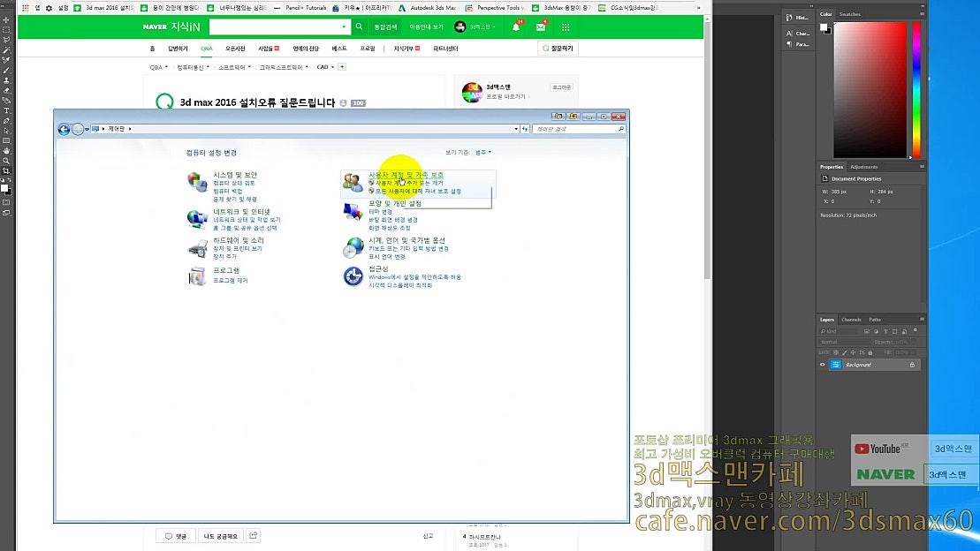Select the Crop tool
Image resolution: width=980 pixels, height=551 pixels.
[6, 170]
